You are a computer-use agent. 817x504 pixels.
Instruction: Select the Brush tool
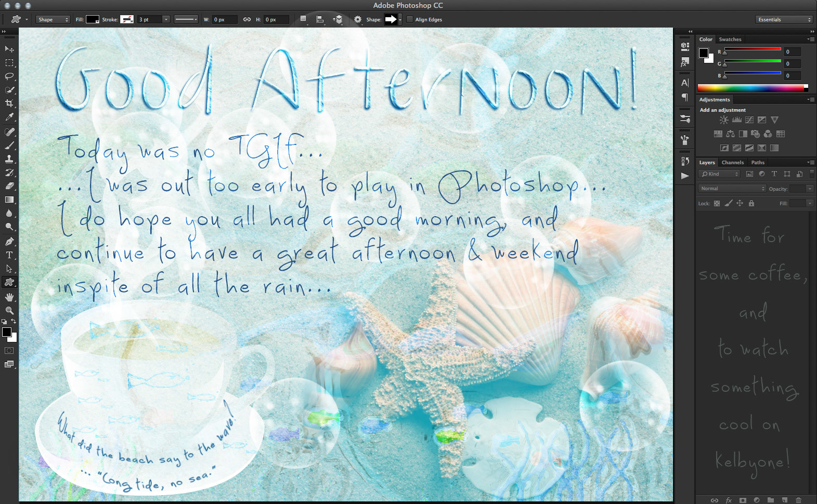pos(9,145)
